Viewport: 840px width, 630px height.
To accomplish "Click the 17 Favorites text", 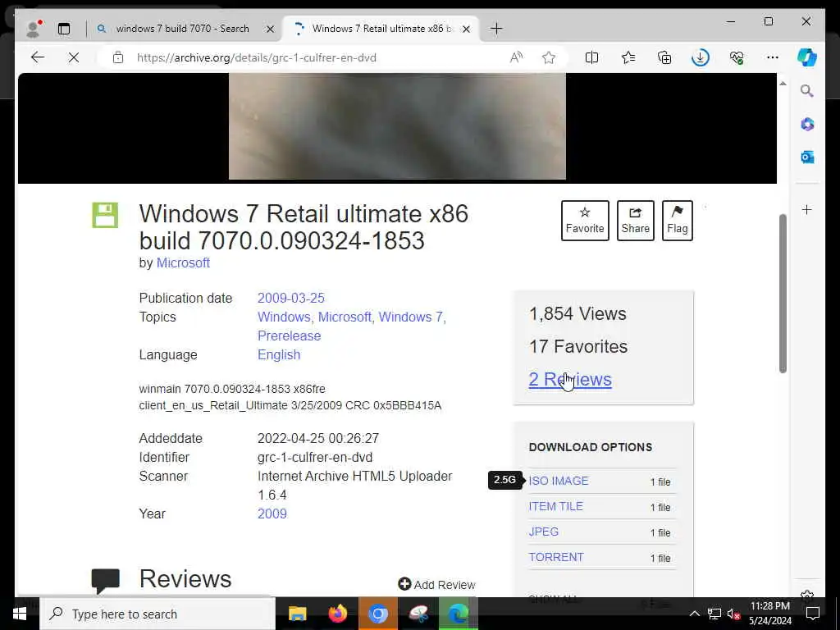I will (578, 347).
